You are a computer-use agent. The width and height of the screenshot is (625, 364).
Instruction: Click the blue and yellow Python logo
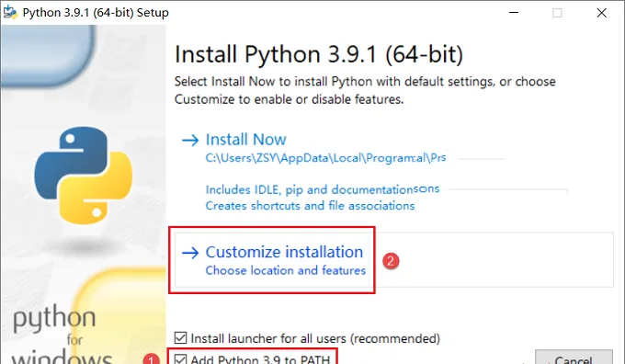tap(83, 175)
